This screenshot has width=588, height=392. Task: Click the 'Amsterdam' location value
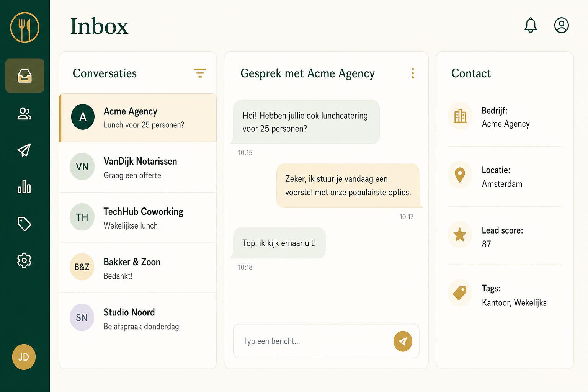click(502, 184)
